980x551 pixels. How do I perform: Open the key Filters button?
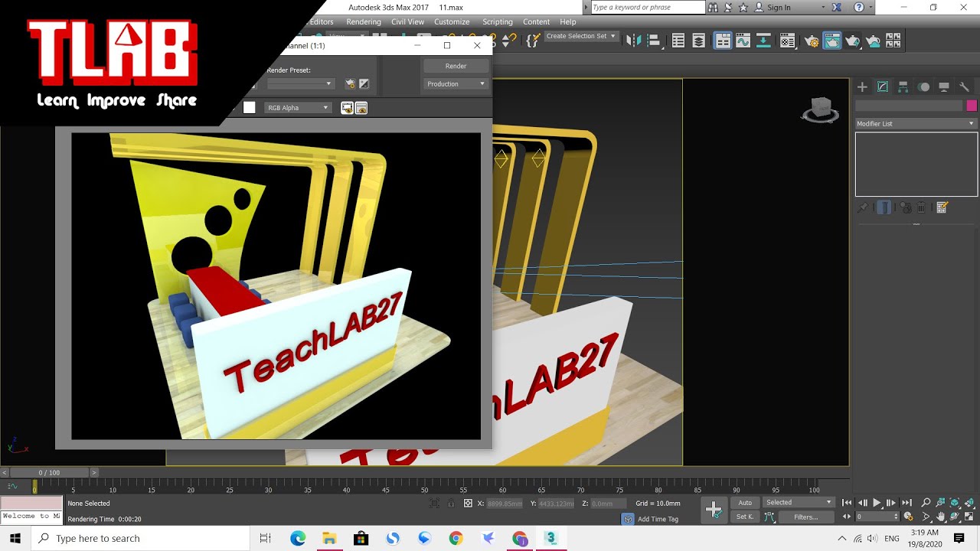805,517
